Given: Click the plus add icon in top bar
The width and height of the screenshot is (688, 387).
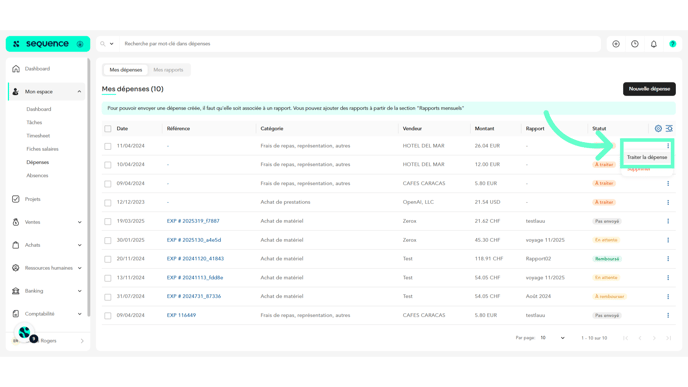Looking at the screenshot, I should 616,44.
